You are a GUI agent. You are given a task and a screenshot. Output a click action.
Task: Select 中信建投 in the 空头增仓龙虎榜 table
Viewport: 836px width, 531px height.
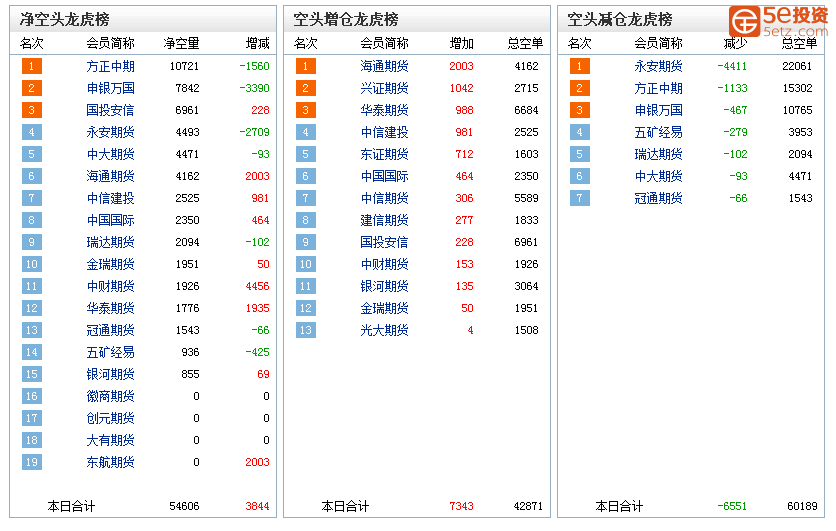tap(384, 132)
